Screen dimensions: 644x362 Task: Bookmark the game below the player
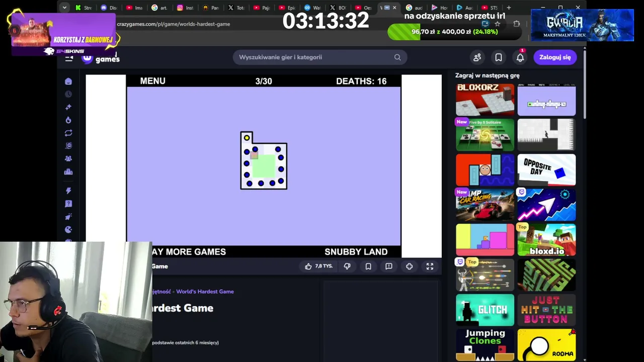(368, 266)
